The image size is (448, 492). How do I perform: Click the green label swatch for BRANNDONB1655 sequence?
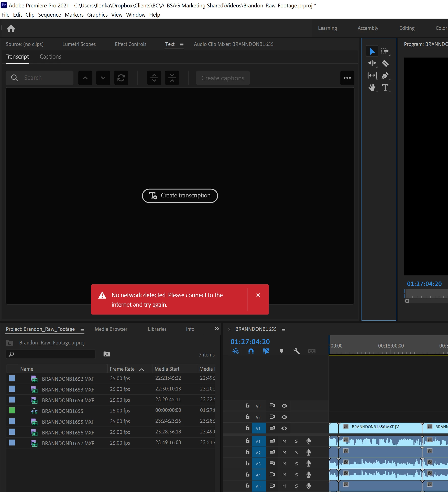[12, 410]
